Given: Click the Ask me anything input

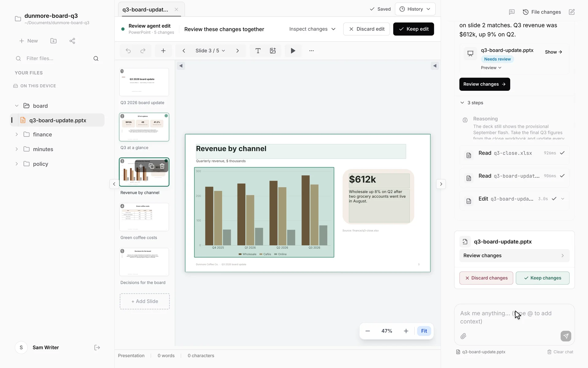Looking at the screenshot, I should tap(514, 317).
